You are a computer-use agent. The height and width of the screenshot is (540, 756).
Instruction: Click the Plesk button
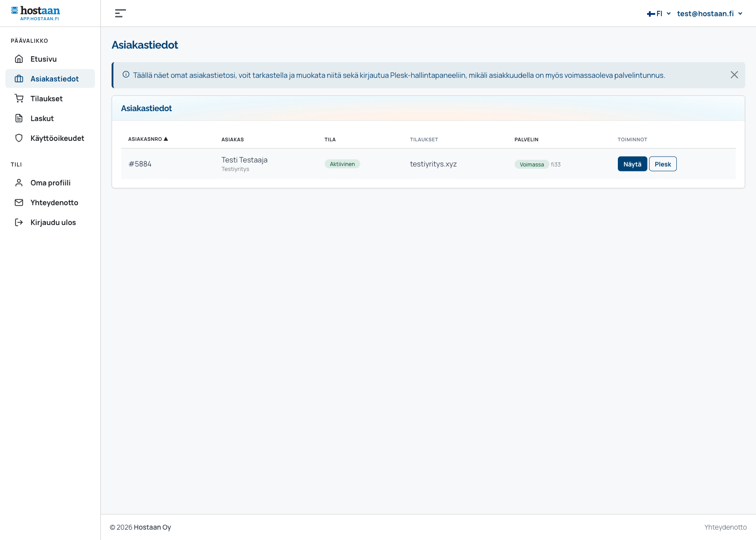tap(663, 164)
